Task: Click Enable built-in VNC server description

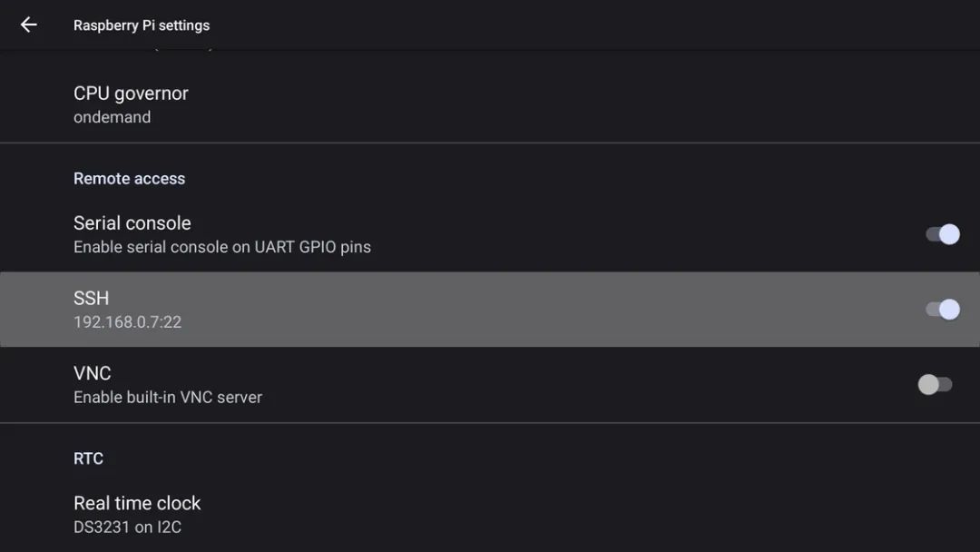Action: point(168,397)
